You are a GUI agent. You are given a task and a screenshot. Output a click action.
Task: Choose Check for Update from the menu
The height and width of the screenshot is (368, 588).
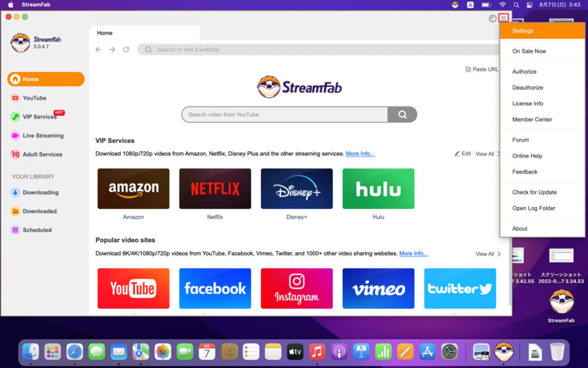(542, 192)
